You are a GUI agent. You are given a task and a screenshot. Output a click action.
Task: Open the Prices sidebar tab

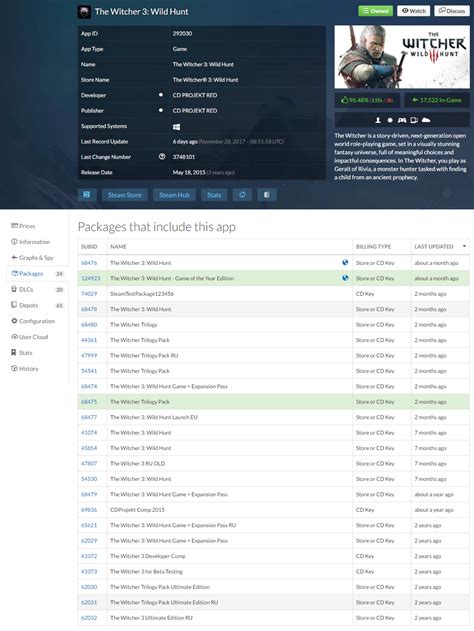[x=23, y=226]
